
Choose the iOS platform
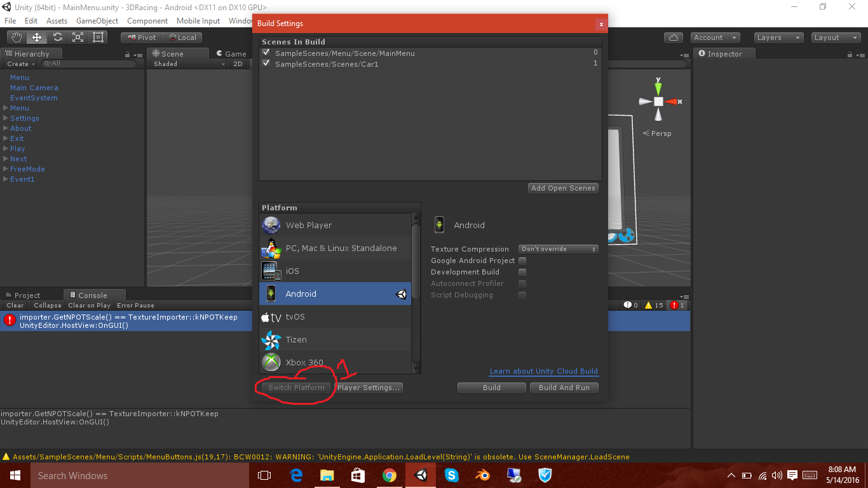[336, 271]
